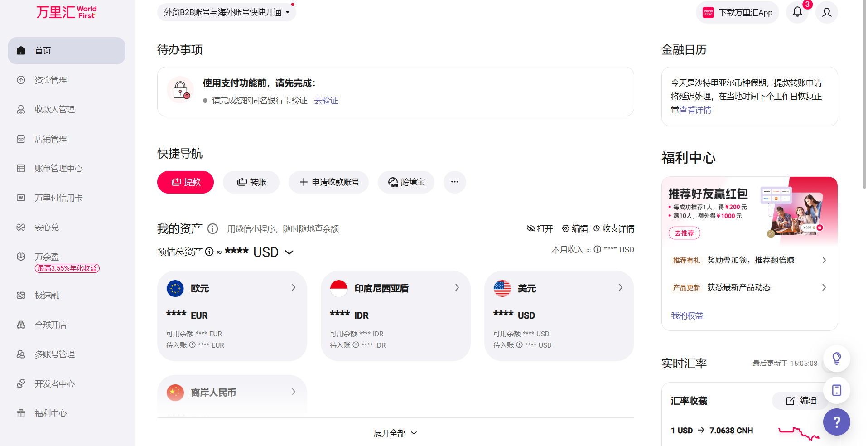This screenshot has width=868, height=446.
Task: Open the 推荐有礼 row arrow
Action: click(x=824, y=260)
